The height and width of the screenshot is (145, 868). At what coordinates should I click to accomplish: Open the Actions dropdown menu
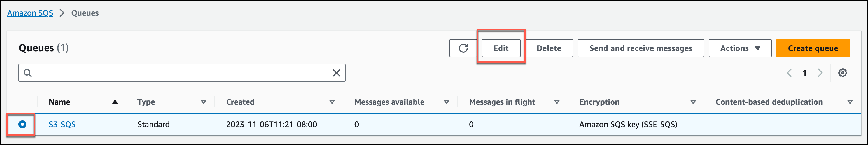pyautogui.click(x=739, y=48)
